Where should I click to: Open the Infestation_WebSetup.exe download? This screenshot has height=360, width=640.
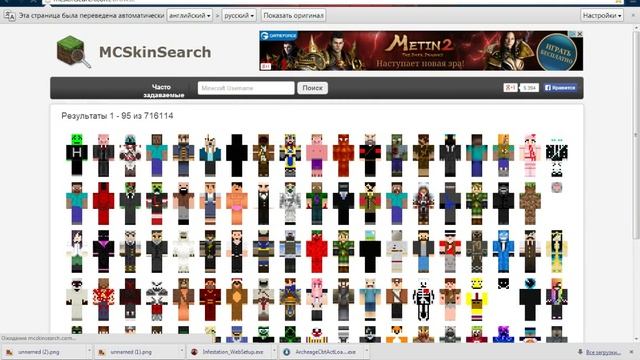click(x=230, y=352)
